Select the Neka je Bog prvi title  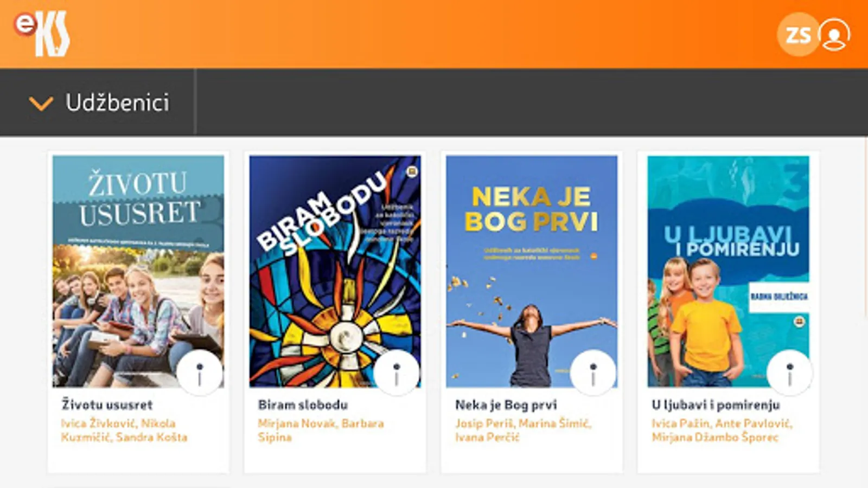(506, 405)
